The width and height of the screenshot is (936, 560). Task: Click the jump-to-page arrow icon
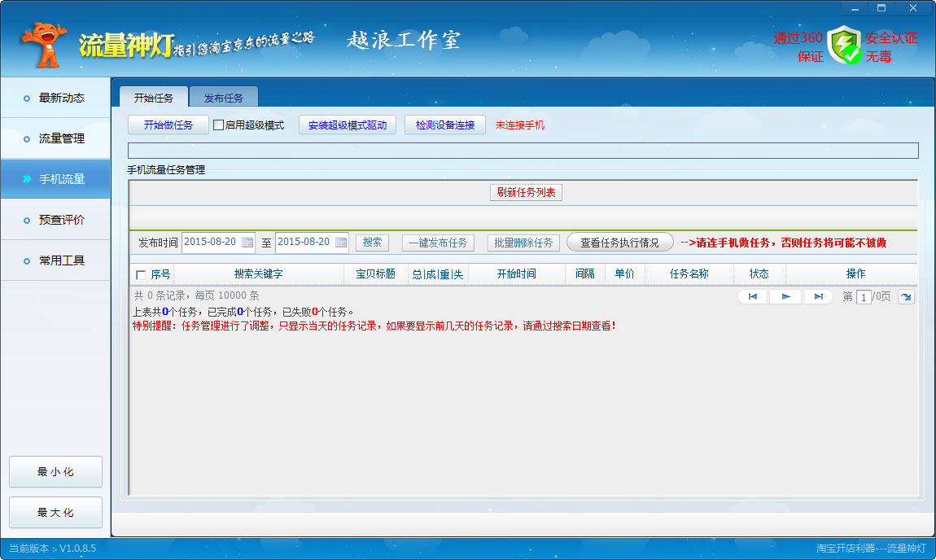(906, 297)
